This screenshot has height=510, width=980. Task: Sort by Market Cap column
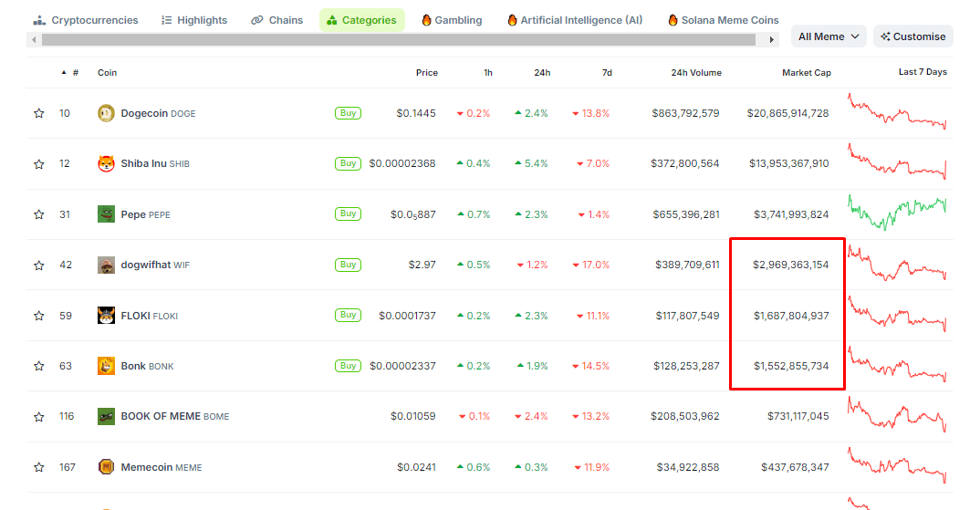[807, 72]
